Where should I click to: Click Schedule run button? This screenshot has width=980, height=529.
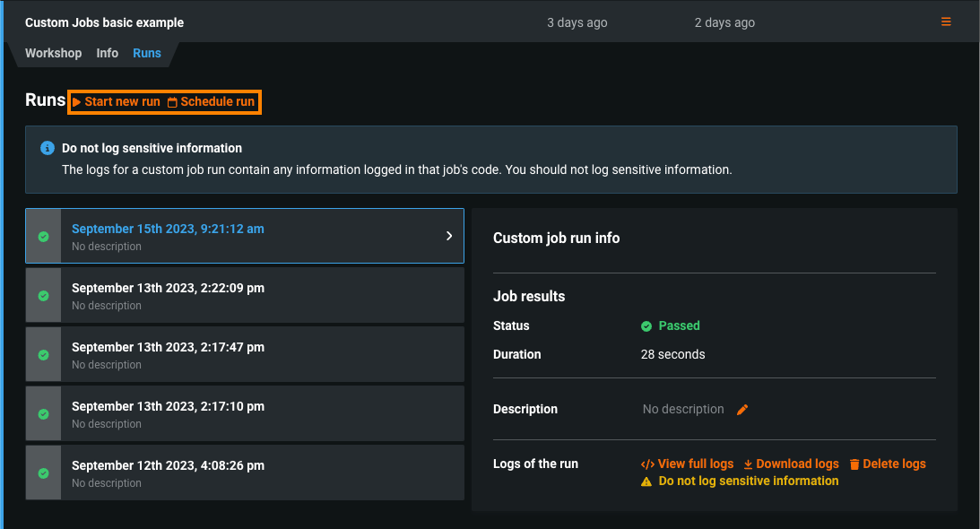click(x=212, y=102)
